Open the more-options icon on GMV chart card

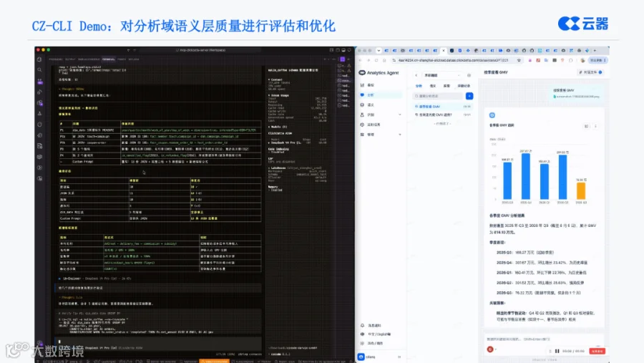point(595,126)
